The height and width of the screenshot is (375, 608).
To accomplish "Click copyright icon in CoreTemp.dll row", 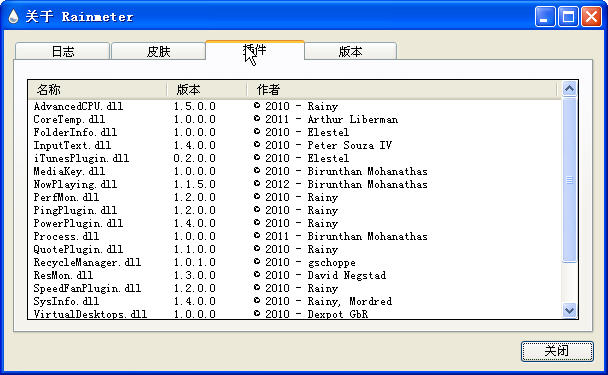I will pyautogui.click(x=257, y=118).
